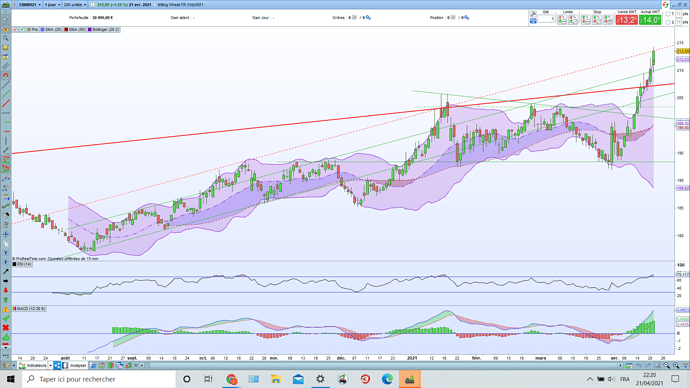Click third Stop order icon

pos(608,20)
